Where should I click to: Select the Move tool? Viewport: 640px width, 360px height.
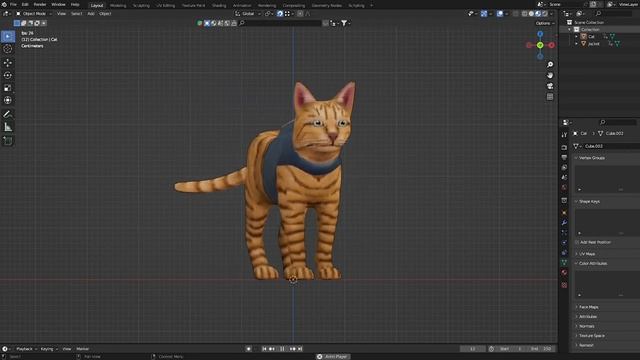pyautogui.click(x=8, y=63)
